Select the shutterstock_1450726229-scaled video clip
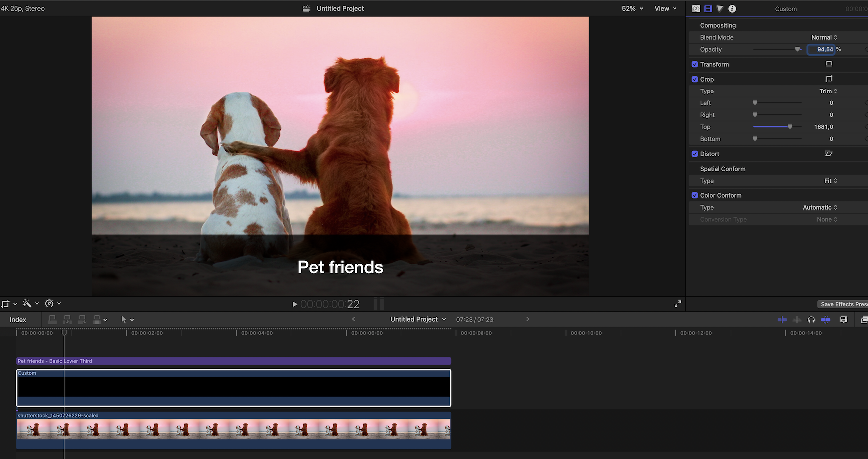The width and height of the screenshot is (868, 459). (234, 430)
